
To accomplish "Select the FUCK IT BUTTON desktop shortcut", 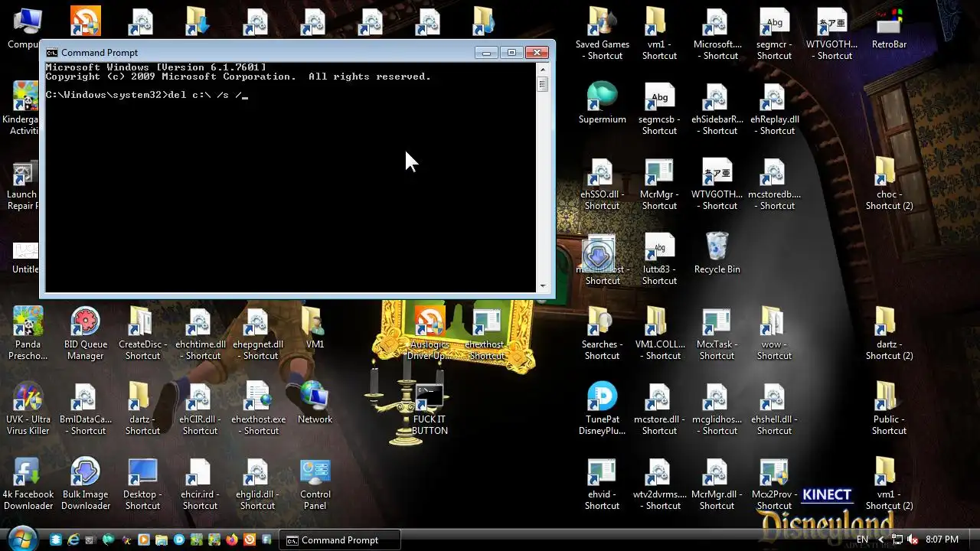I will coord(430,409).
